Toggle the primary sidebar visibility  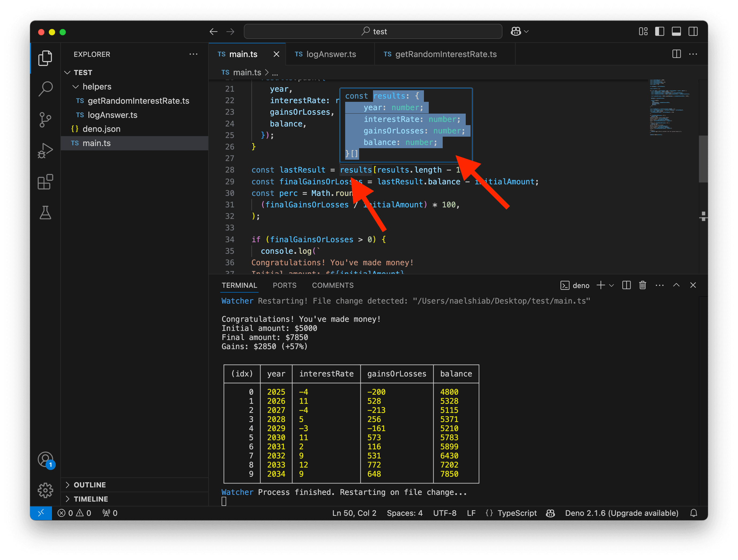[659, 31]
